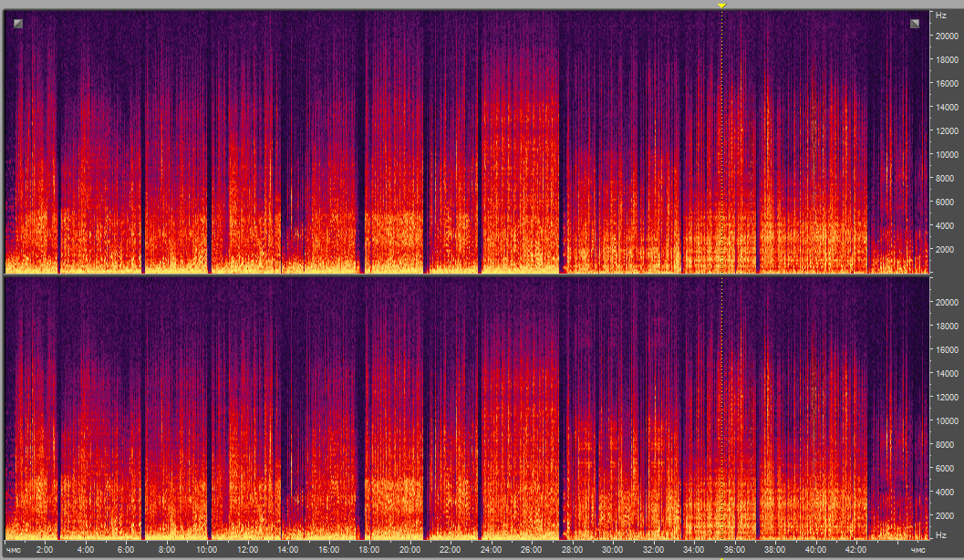This screenshot has width=964, height=560.
Task: Click the fade handle in the top-left corner
Action: click(18, 24)
